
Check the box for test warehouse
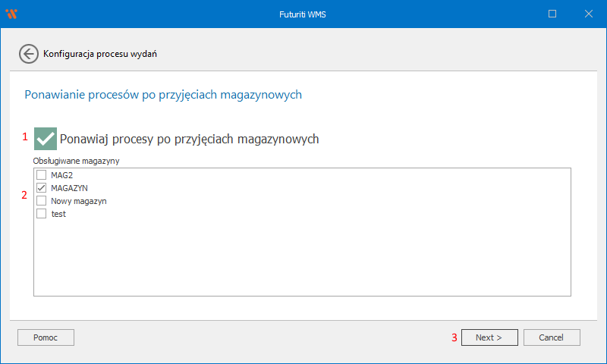(42, 214)
